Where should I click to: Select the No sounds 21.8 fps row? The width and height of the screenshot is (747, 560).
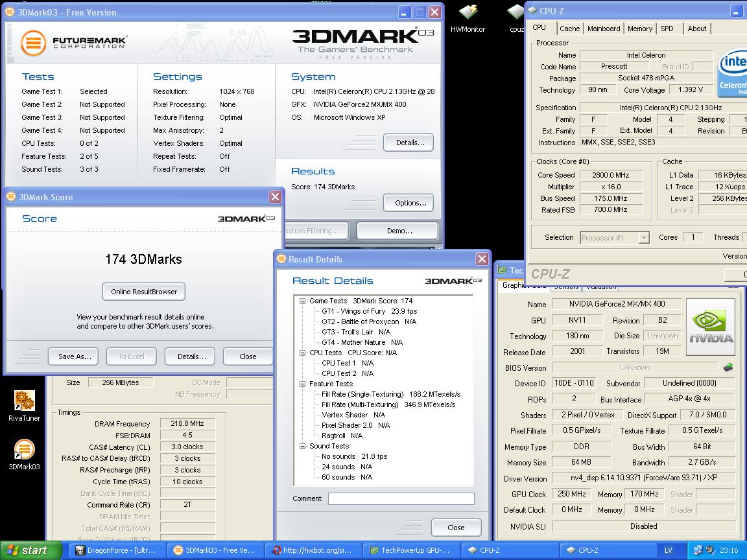[355, 457]
